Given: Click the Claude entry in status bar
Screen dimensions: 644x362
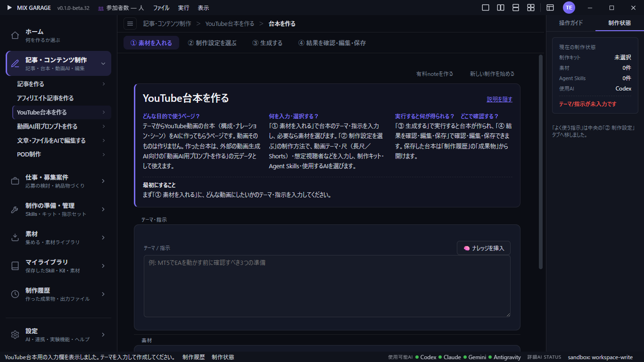Looking at the screenshot, I should 450,357.
